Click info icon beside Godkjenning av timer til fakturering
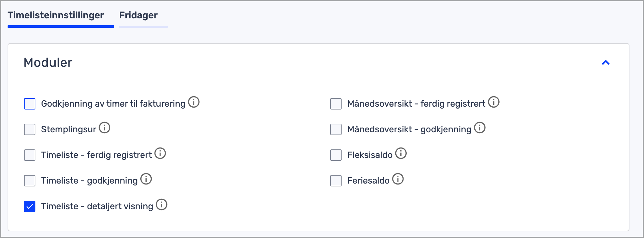Image resolution: width=644 pixels, height=238 pixels. coord(194,102)
